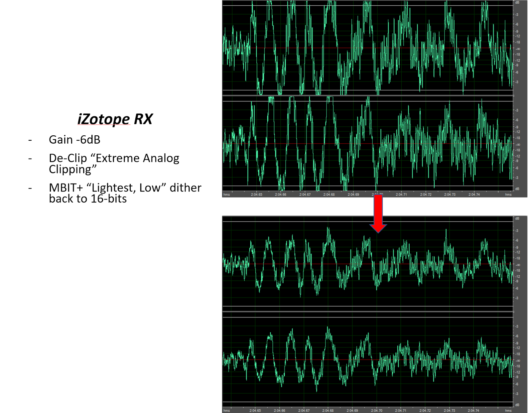This screenshot has width=532, height=413.
Task: Click 2:04.69 on the repaired waveform's time ruler
Action: 352,411
